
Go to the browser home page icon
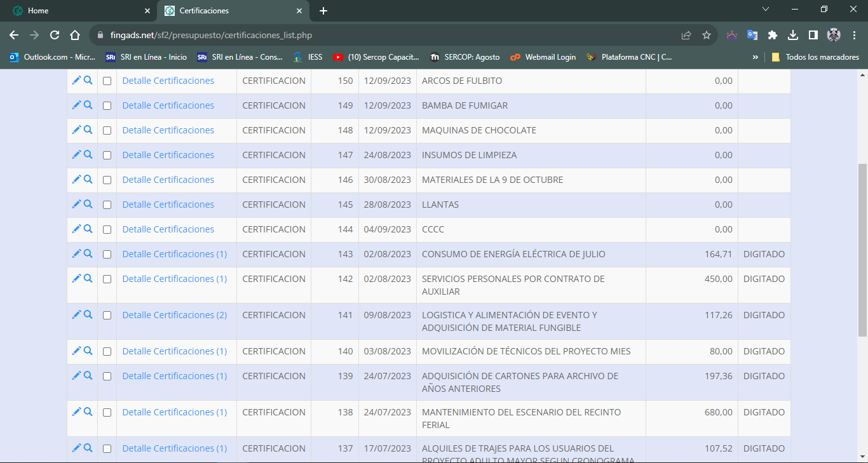tap(75, 35)
